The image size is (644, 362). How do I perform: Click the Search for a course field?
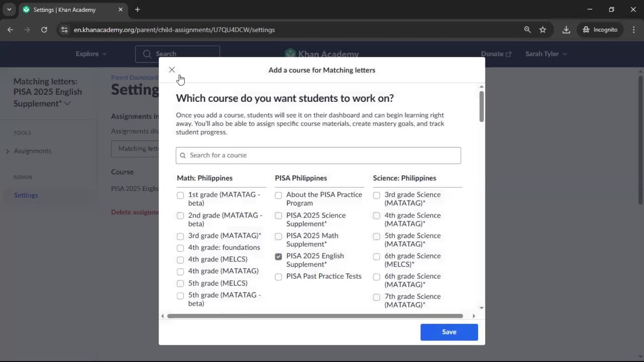tap(318, 155)
